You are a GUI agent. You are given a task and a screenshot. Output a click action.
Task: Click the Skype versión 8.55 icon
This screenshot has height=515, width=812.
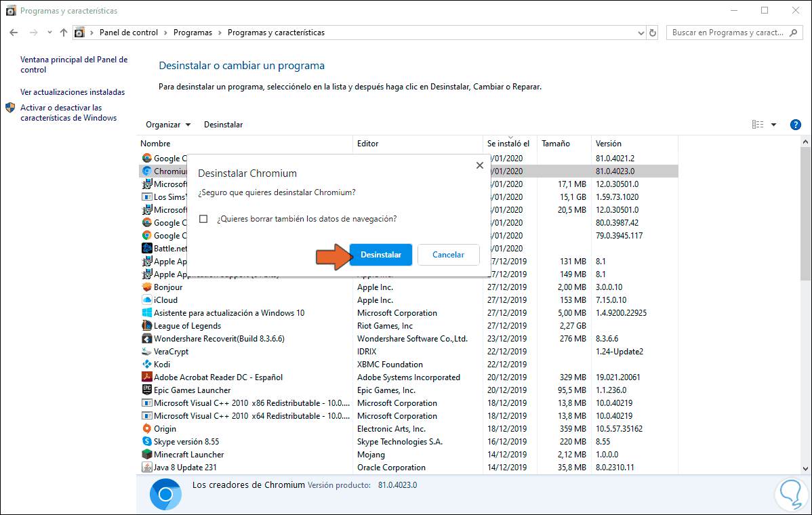[x=146, y=442]
